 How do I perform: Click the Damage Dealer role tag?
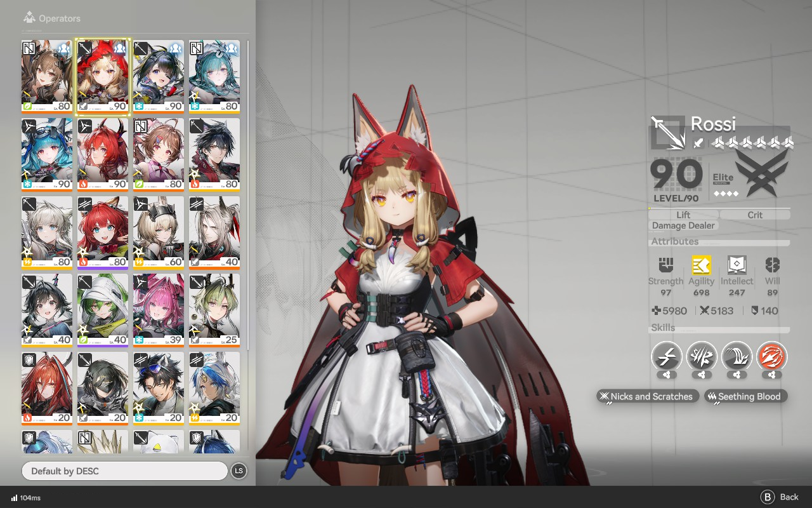coord(683,225)
